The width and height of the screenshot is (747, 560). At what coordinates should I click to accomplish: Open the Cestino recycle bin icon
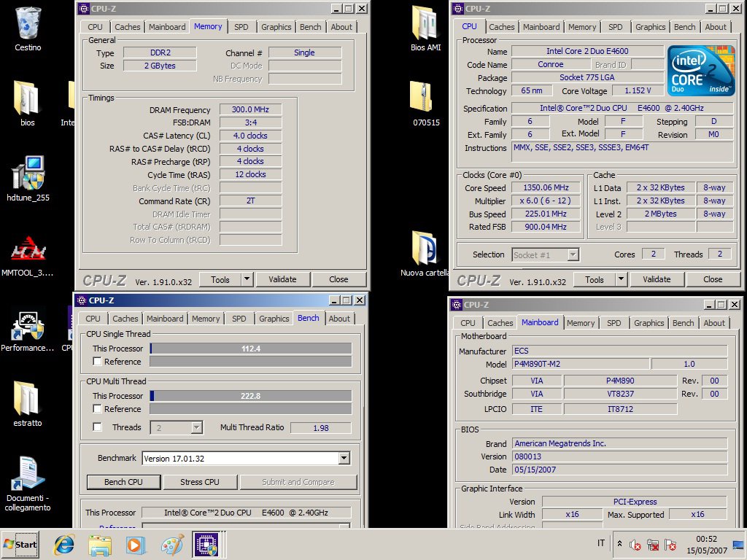click(28, 23)
